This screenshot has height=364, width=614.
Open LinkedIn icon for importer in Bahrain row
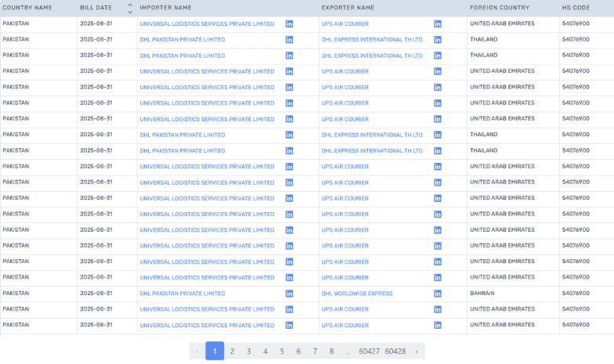289,294
